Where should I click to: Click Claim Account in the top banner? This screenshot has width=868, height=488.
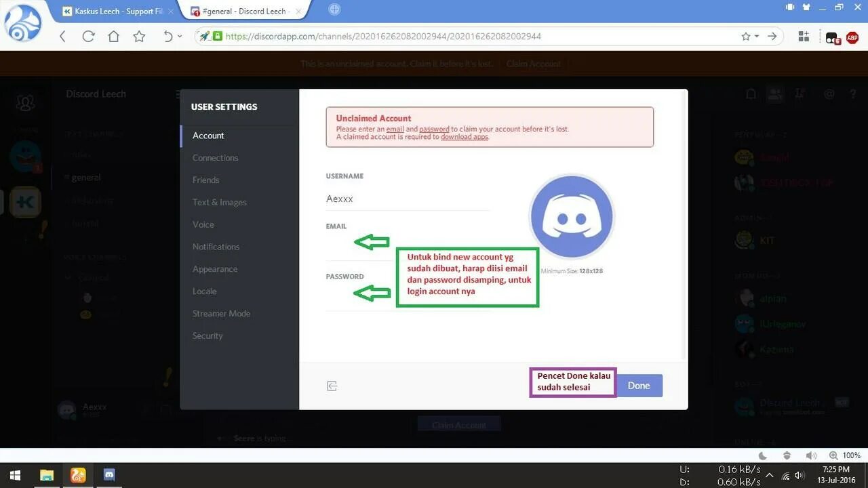point(534,64)
